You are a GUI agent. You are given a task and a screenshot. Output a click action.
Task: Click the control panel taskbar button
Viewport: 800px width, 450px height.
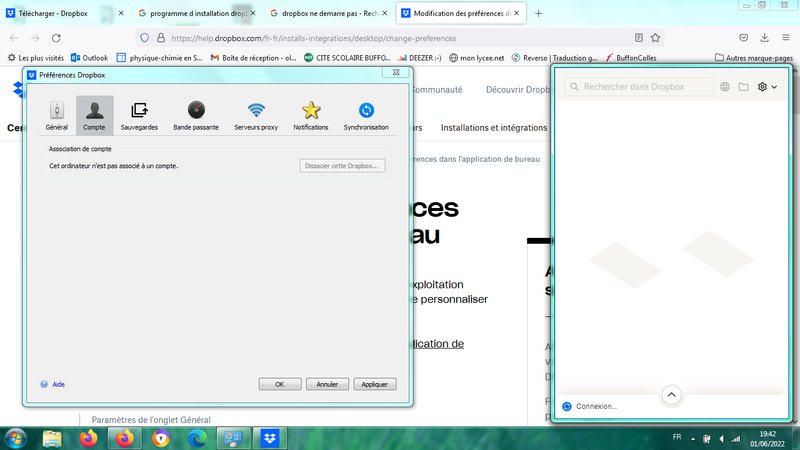click(x=234, y=438)
